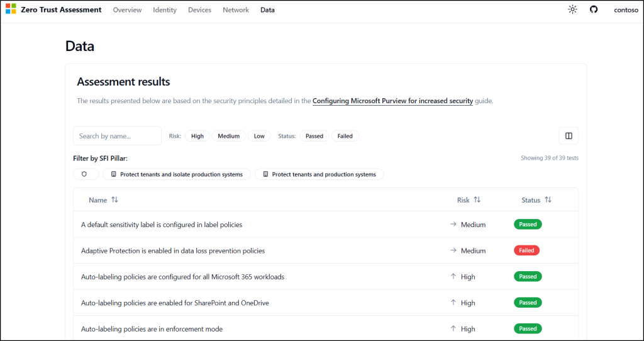The width and height of the screenshot is (644, 341).
Task: Filter by Protect tenants and isolate production systems
Action: pyautogui.click(x=177, y=174)
